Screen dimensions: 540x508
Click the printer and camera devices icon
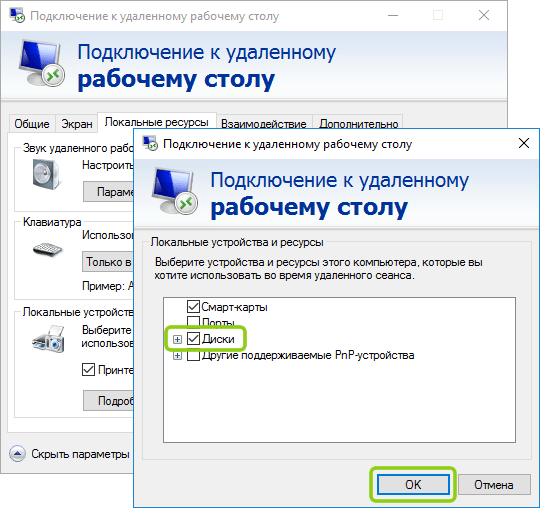(x=49, y=339)
